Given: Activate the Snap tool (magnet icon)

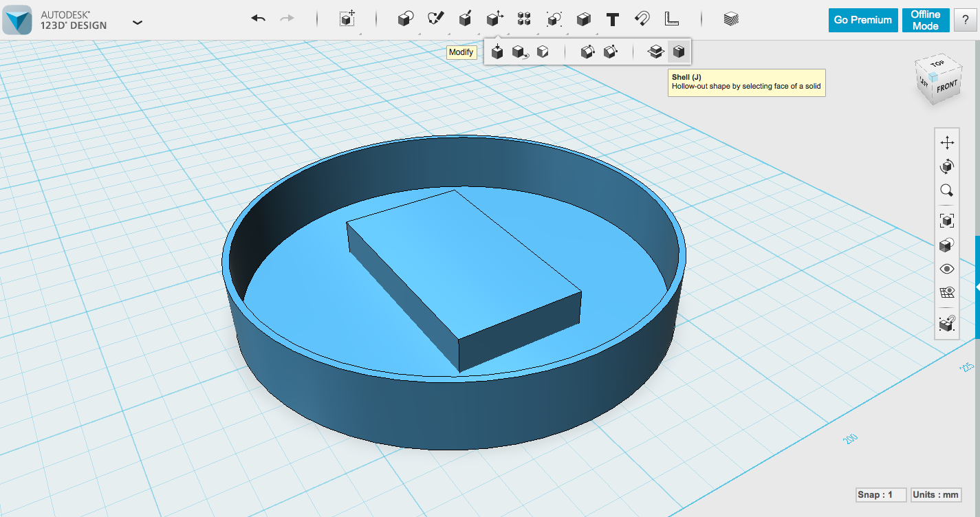Looking at the screenshot, I should click(641, 19).
